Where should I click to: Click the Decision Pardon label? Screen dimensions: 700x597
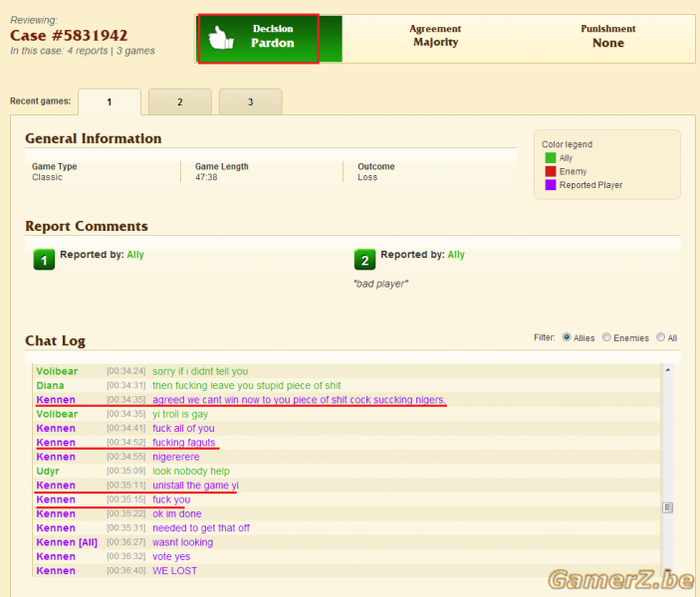point(273,36)
